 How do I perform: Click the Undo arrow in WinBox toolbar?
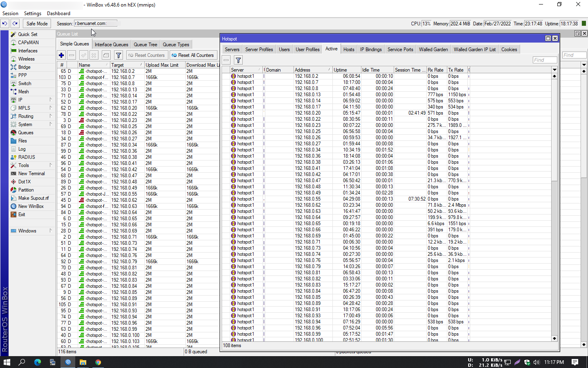[5, 24]
